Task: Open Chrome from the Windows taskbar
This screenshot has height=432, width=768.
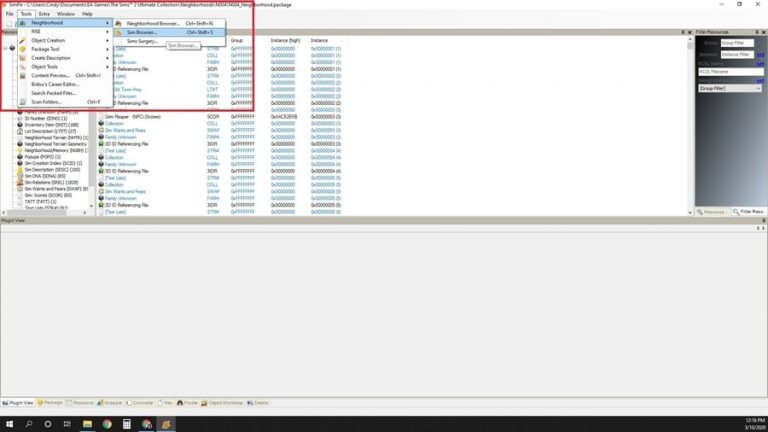Action: (x=106, y=424)
